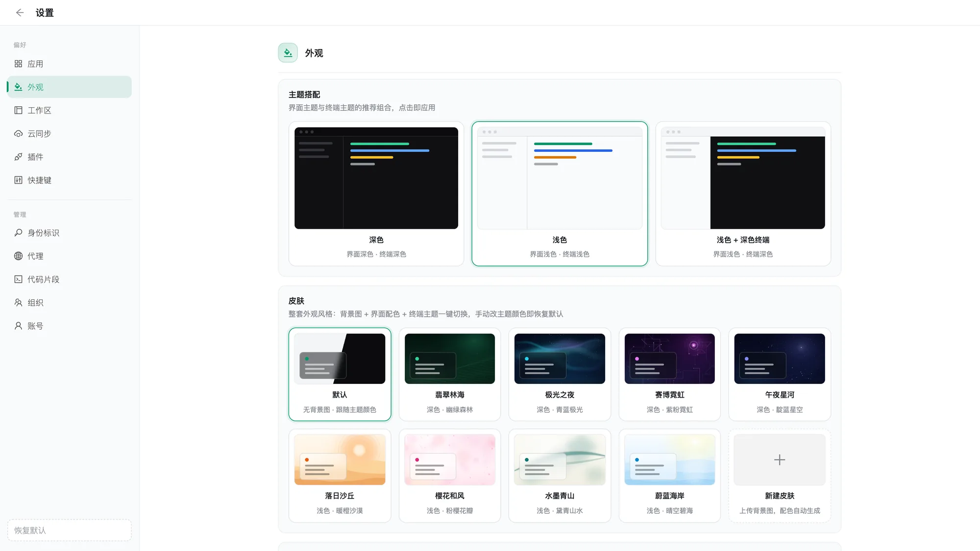This screenshot has height=551, width=980.
Task: Click the back arrow next to 设置
Action: (20, 13)
